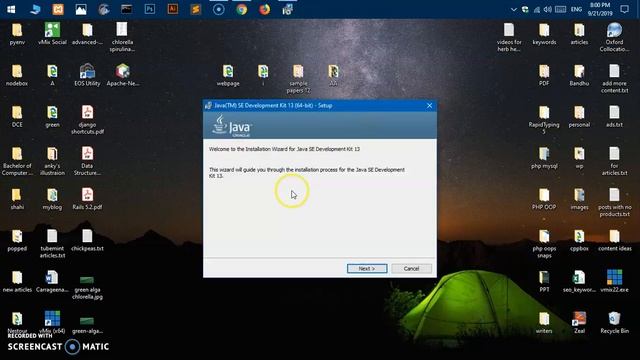
Task: Select the ads.txt file
Action: [x=614, y=116]
